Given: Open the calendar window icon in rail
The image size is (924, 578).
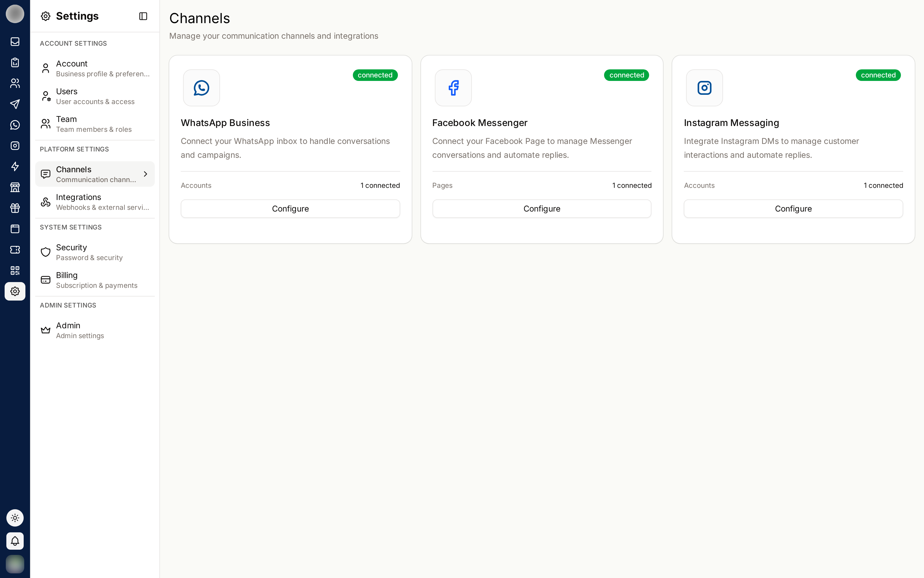Looking at the screenshot, I should 15,229.
